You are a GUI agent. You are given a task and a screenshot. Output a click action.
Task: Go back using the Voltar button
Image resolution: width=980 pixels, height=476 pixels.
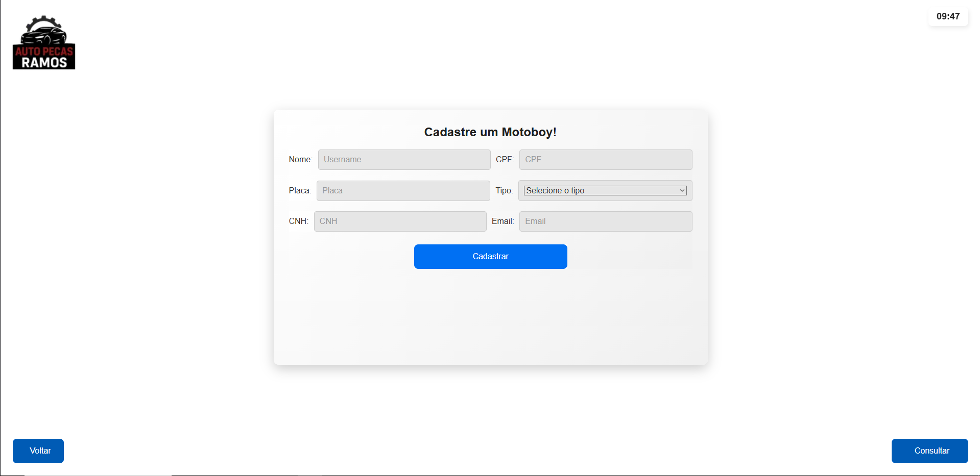pyautogui.click(x=38, y=451)
